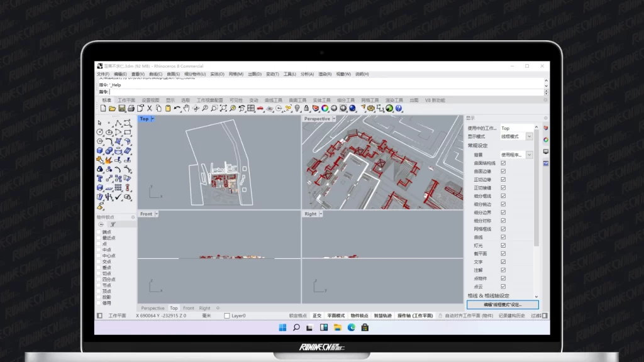Toggle the 灯光 display checkbox
Viewport: 644px width, 362px height.
tap(503, 245)
